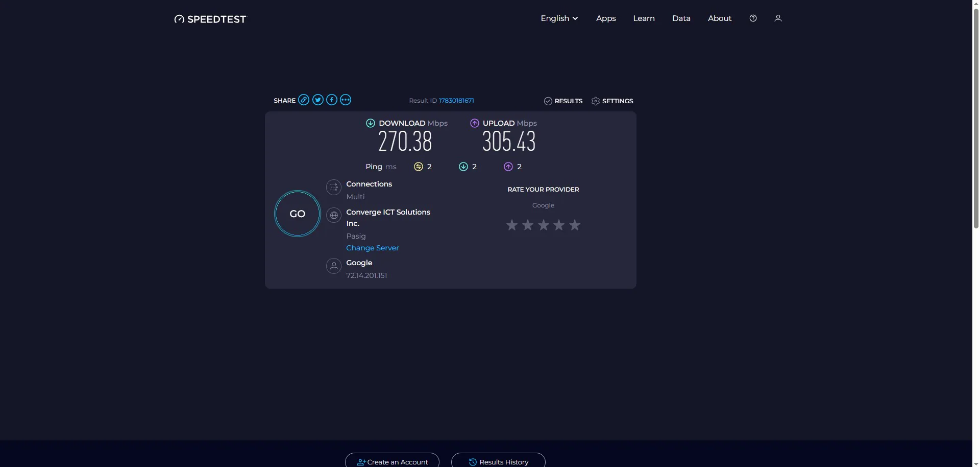The image size is (980, 467).
Task: Click the RATE YOUR PROVIDER heading
Action: pyautogui.click(x=543, y=190)
